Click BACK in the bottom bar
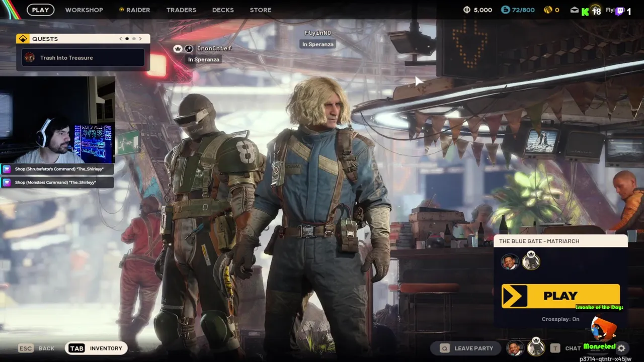Viewport: 644px width, 362px height. coord(46,348)
